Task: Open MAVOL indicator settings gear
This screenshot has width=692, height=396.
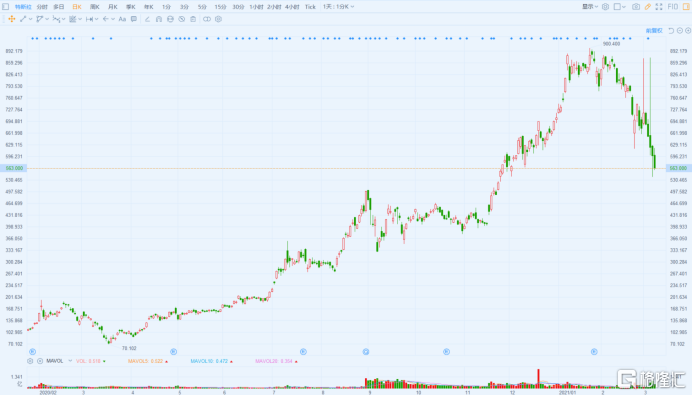Action: tap(30, 361)
